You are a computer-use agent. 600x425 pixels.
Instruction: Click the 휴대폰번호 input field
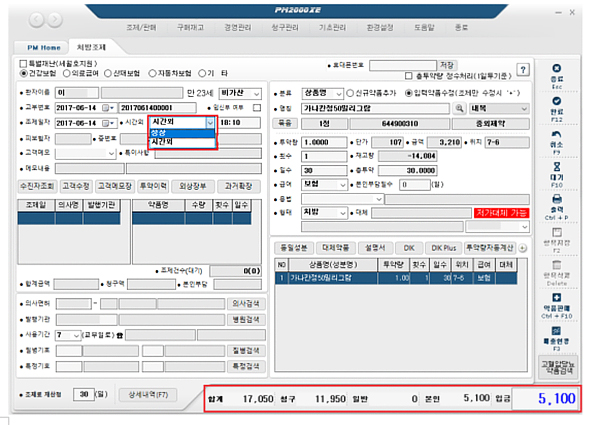tap(403, 65)
